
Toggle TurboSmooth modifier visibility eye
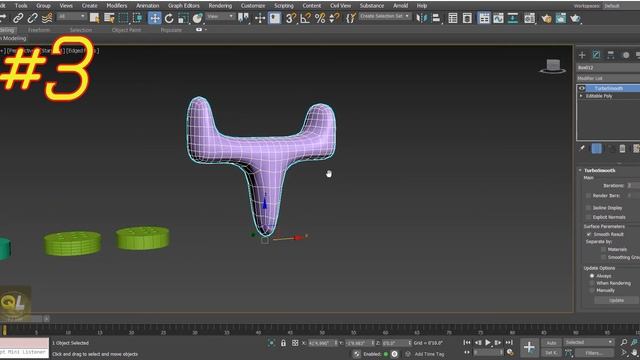click(x=582, y=88)
